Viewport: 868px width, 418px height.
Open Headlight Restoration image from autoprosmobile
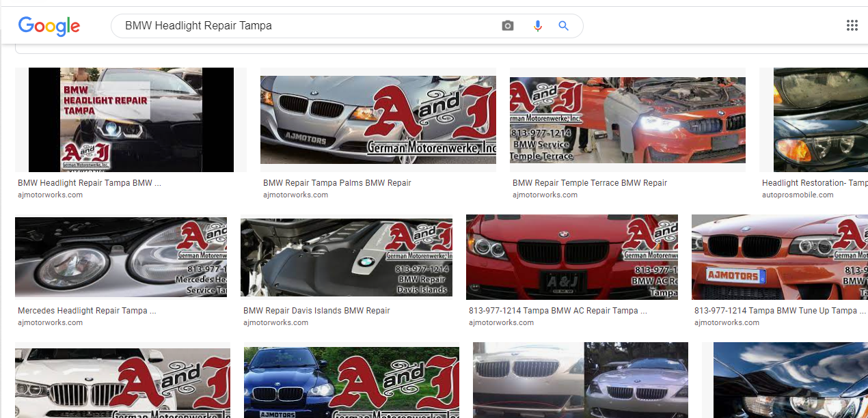[820, 120]
